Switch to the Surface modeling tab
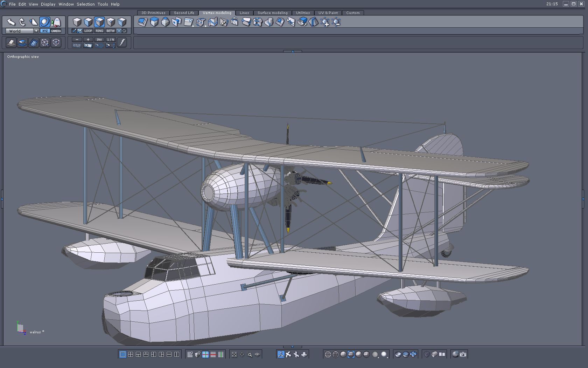The height and width of the screenshot is (368, 588). pos(272,13)
